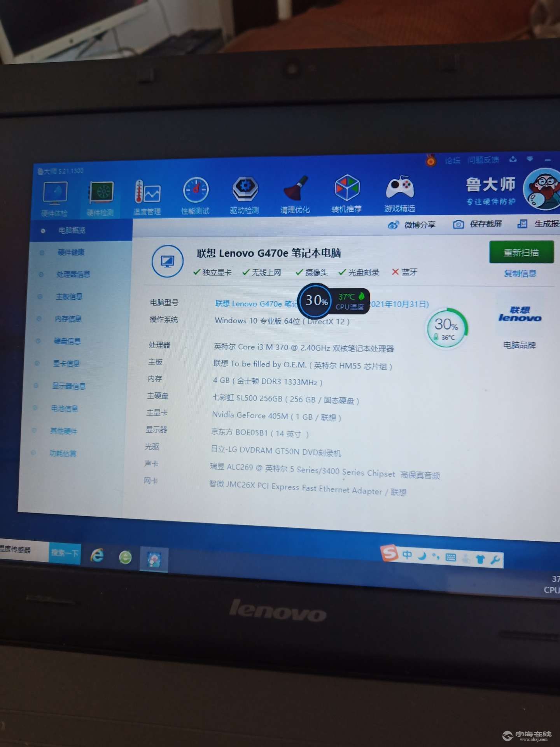Launch 性能测试 performance test
560x747 pixels.
point(196,196)
